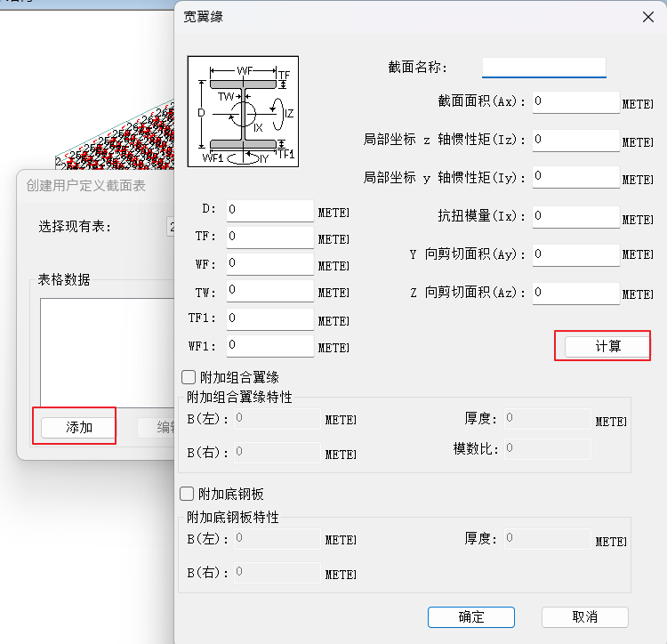The image size is (667, 644).
Task: Focus the y 轴惯性矩(Iy) field
Action: [x=576, y=177]
